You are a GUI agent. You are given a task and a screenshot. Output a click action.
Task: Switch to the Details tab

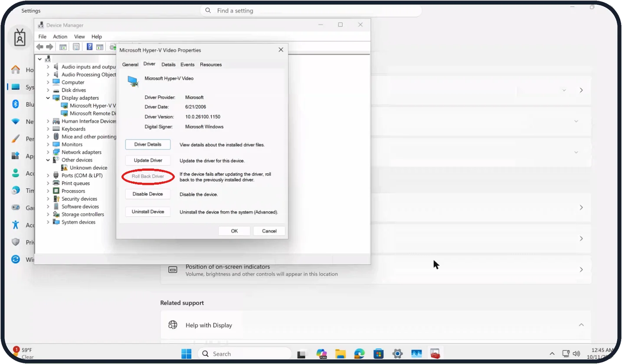coord(168,65)
